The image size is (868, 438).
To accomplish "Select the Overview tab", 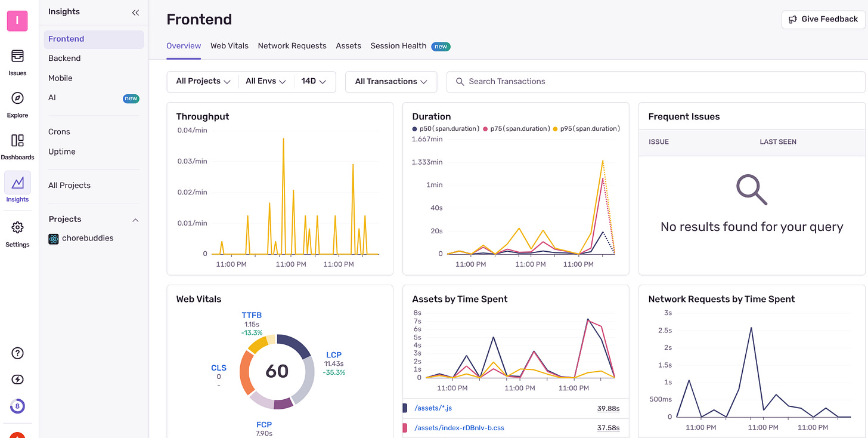I will (x=184, y=46).
